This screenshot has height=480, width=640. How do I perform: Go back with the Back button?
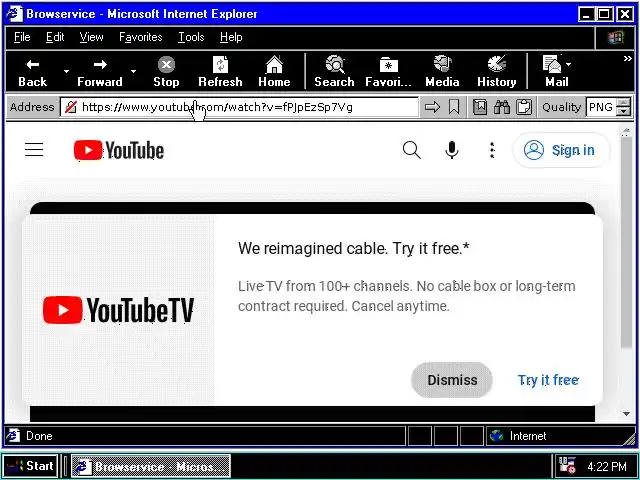coord(33,72)
